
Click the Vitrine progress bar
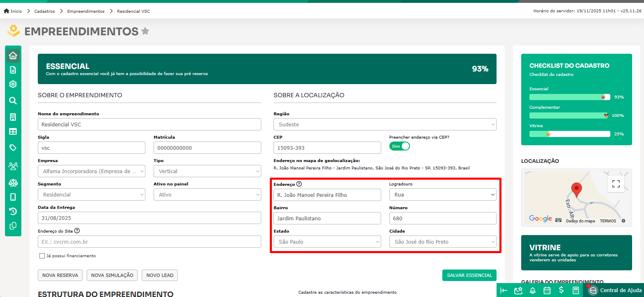coord(570,134)
